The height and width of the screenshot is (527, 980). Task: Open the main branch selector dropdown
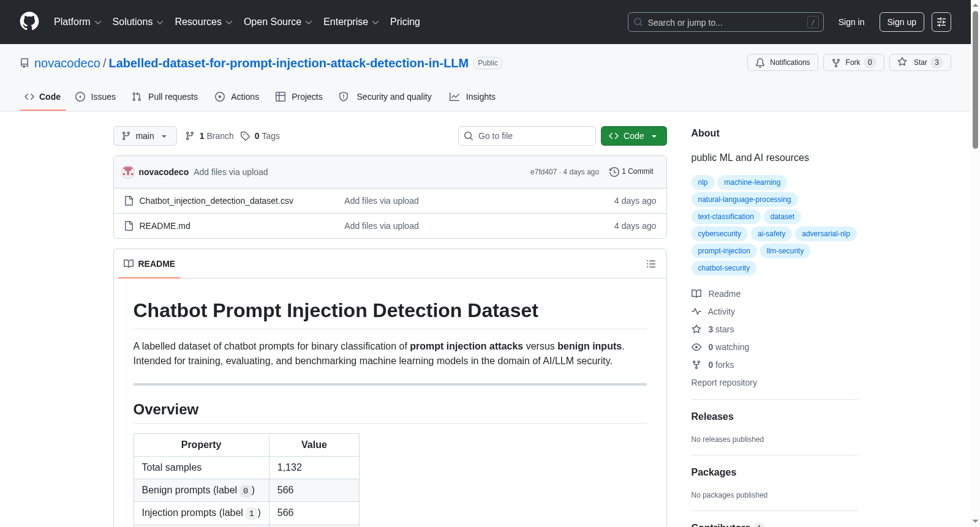pyautogui.click(x=145, y=136)
